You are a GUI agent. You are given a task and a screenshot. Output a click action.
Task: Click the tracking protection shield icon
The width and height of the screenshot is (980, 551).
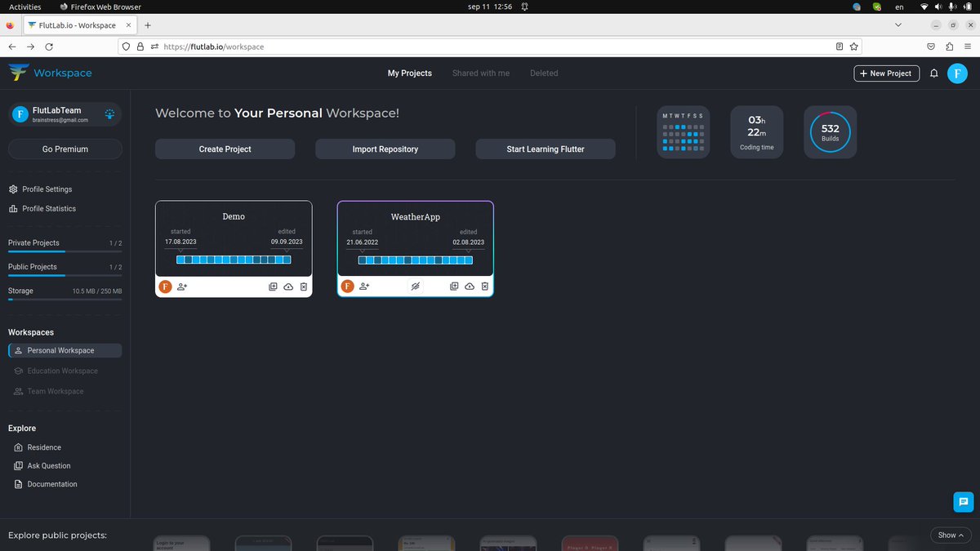(x=126, y=47)
